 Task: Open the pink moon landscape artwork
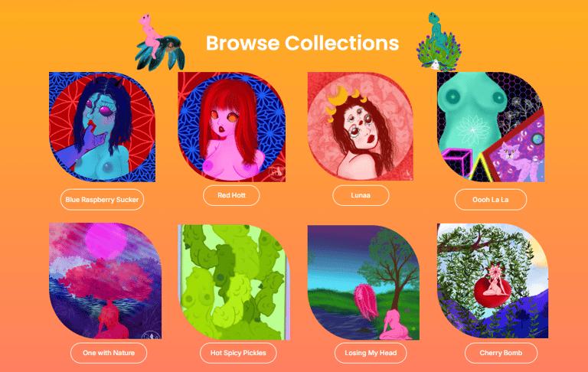tap(105, 281)
